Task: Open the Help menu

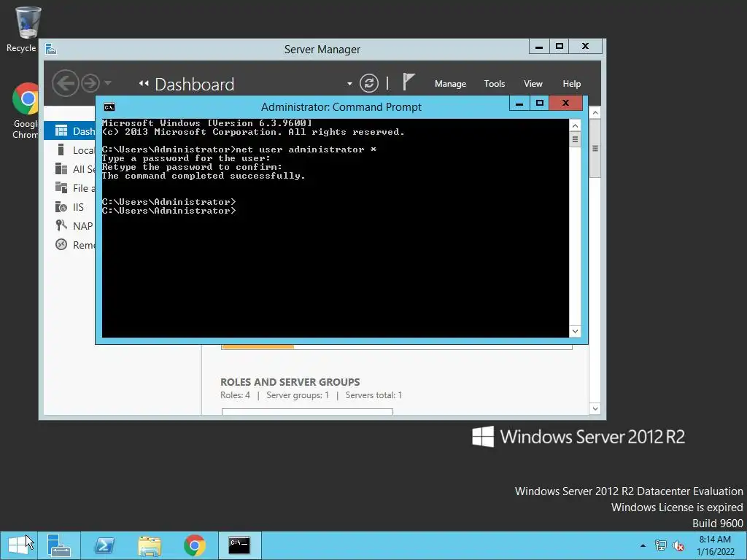Action: coord(571,84)
